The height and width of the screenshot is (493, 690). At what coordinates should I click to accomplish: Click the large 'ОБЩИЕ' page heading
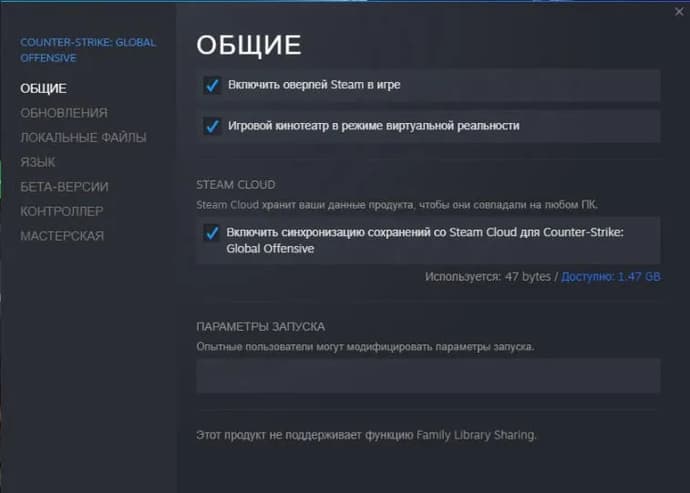pyautogui.click(x=249, y=45)
